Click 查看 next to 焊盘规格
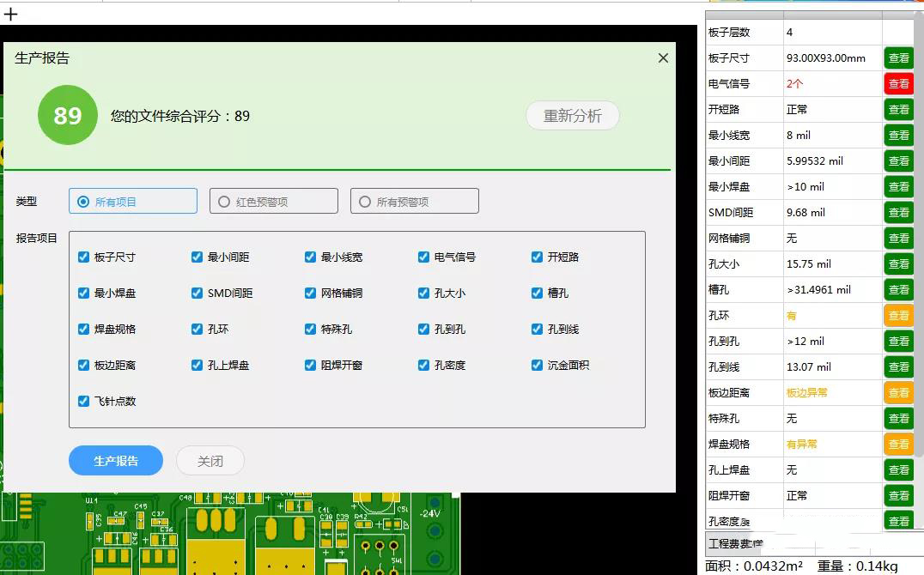This screenshot has height=575, width=924. coord(898,444)
